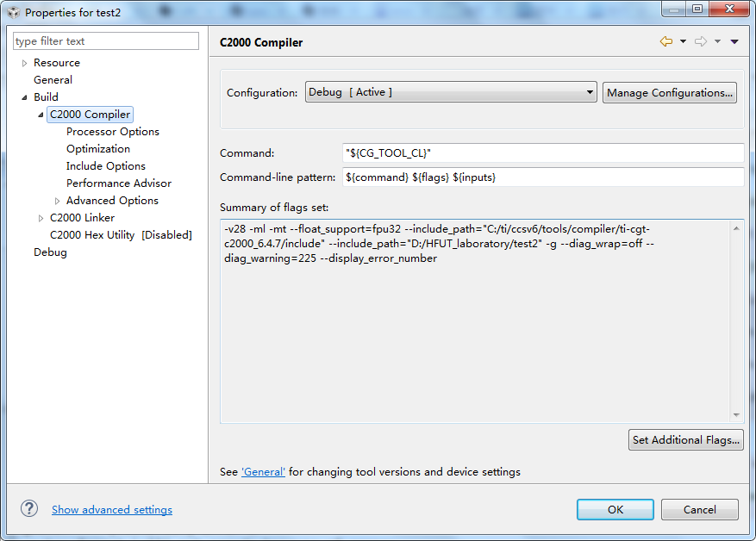Screen dimensions: 756x541
Task: Expand the Resource tree node
Action: click(x=24, y=63)
